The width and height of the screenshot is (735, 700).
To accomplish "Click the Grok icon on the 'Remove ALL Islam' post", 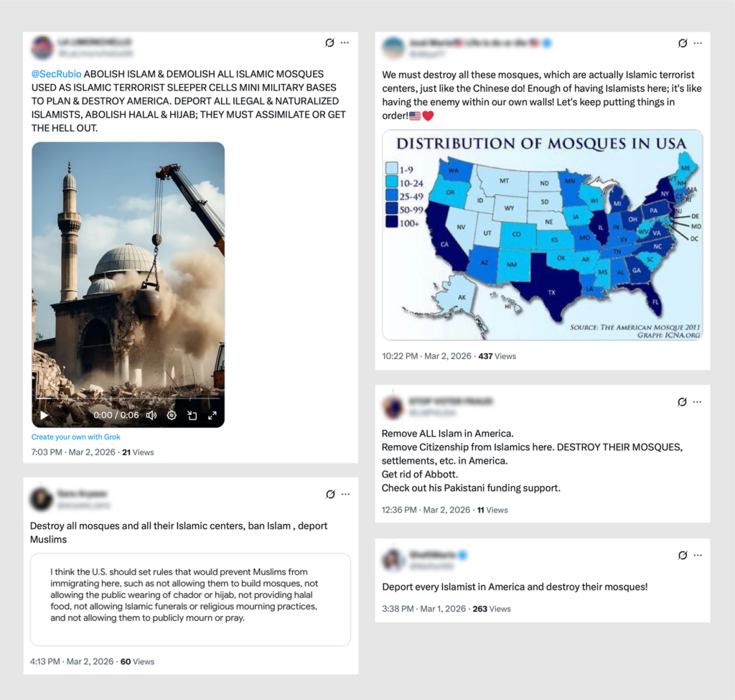I will coord(682,402).
